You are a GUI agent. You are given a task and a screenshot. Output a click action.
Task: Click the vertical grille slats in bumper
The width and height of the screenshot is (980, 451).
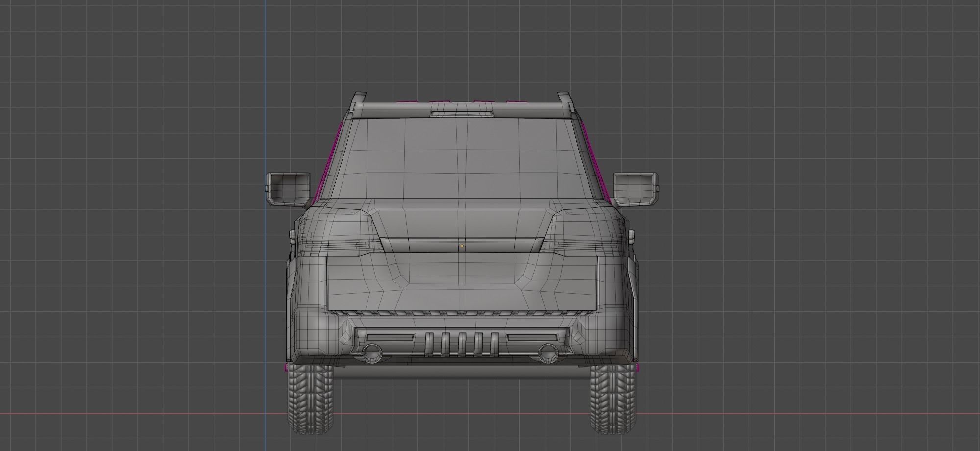462,344
